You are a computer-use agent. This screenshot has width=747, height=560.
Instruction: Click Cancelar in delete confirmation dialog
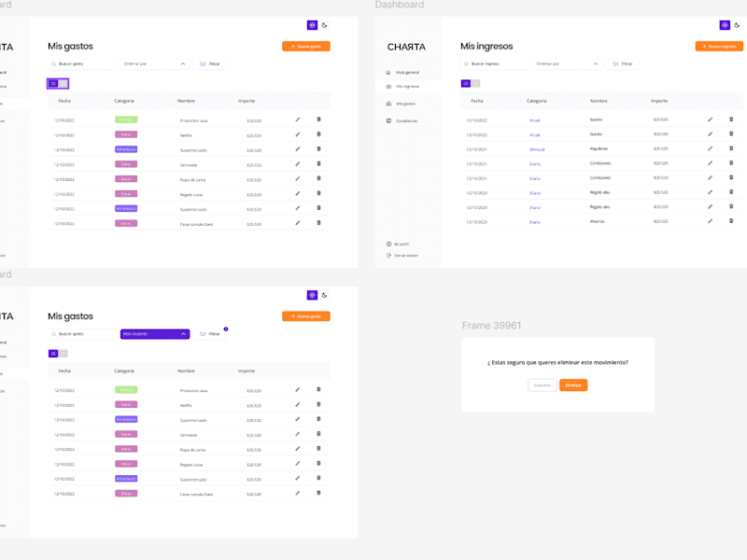pos(543,385)
